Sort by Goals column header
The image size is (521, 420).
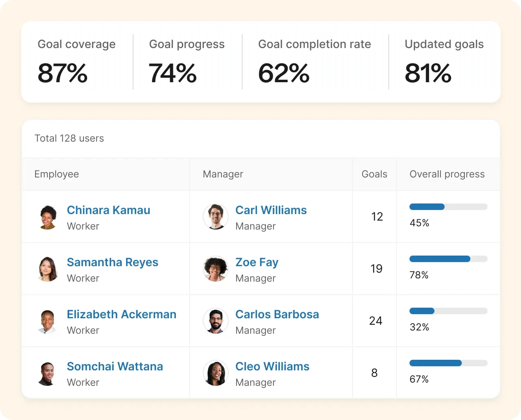click(x=374, y=174)
